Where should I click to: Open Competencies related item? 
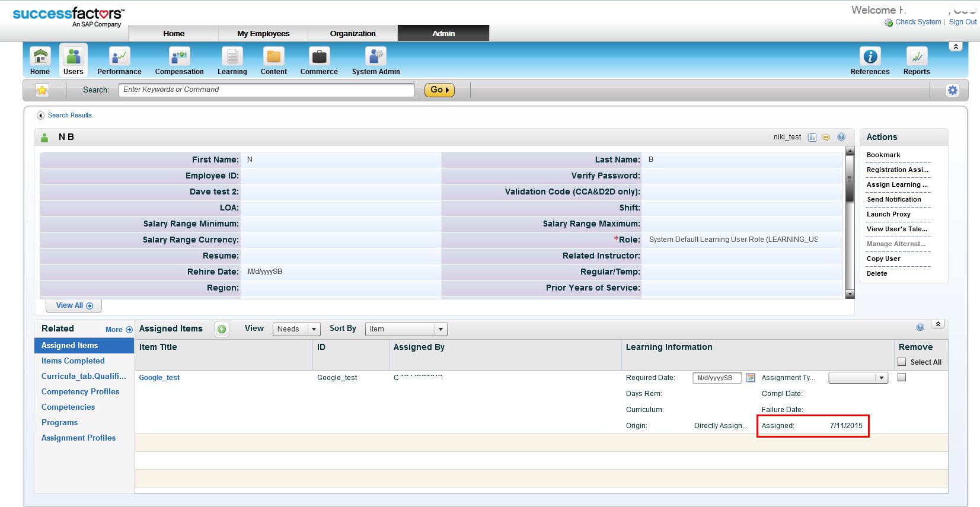(x=68, y=407)
